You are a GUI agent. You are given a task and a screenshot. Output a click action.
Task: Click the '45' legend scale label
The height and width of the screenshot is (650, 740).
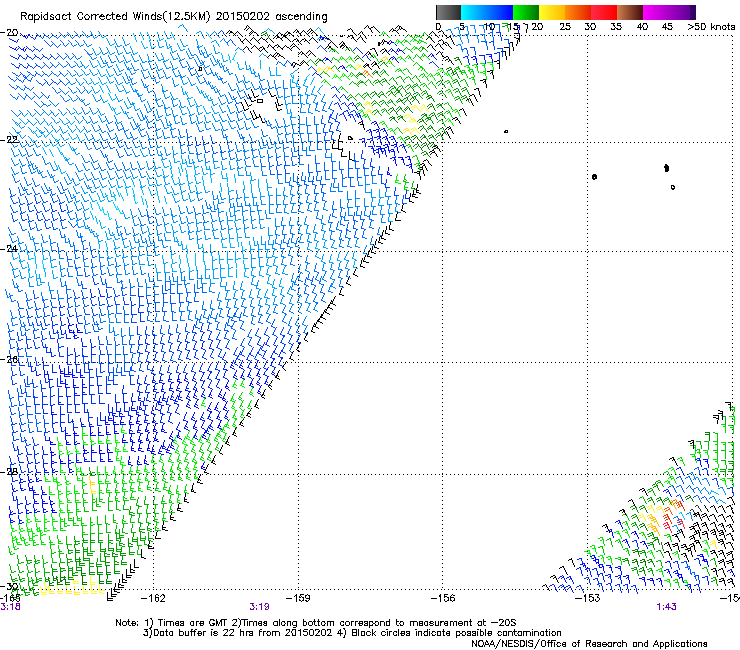pyautogui.click(x=667, y=27)
